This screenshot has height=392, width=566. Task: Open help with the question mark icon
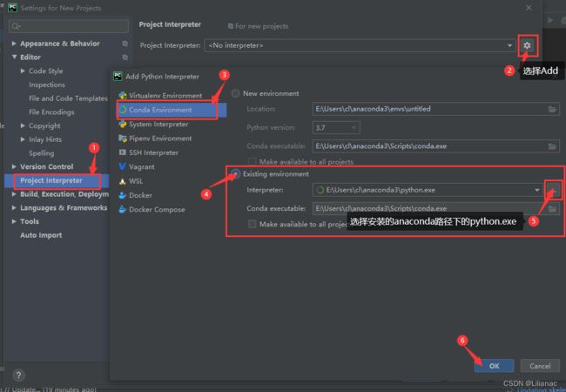coord(19,375)
